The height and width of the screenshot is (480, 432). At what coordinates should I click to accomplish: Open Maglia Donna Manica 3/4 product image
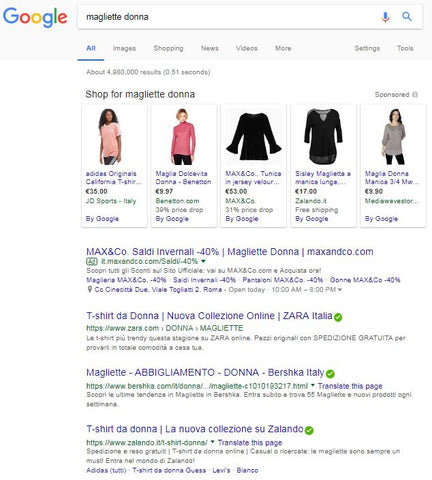(393, 137)
